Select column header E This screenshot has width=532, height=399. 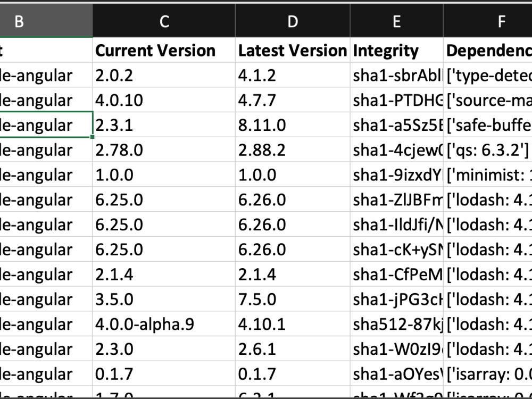click(396, 21)
